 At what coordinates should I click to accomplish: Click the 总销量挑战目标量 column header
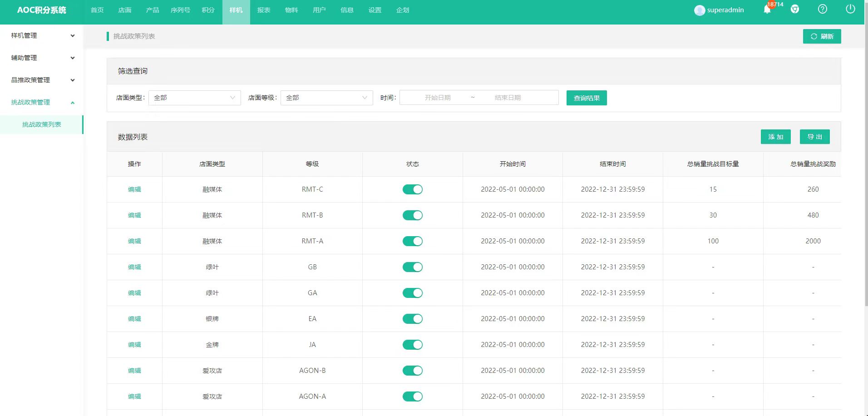[x=713, y=164]
